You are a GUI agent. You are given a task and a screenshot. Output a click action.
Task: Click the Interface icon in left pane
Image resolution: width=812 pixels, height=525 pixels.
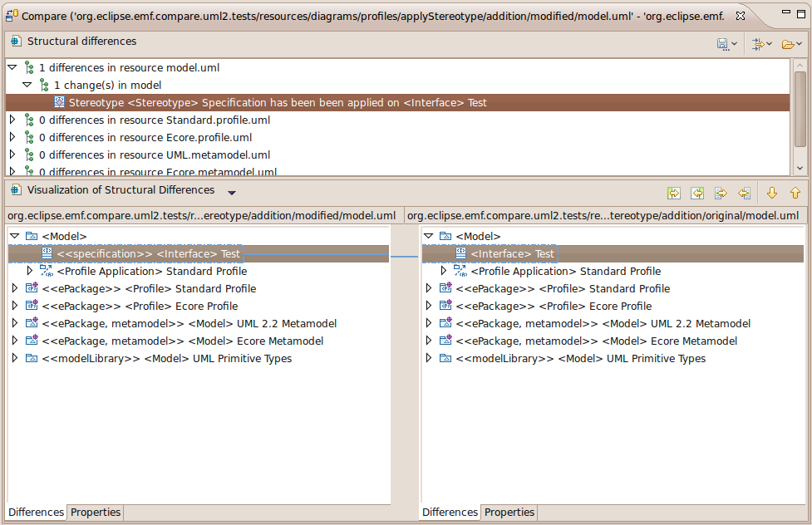(x=47, y=253)
